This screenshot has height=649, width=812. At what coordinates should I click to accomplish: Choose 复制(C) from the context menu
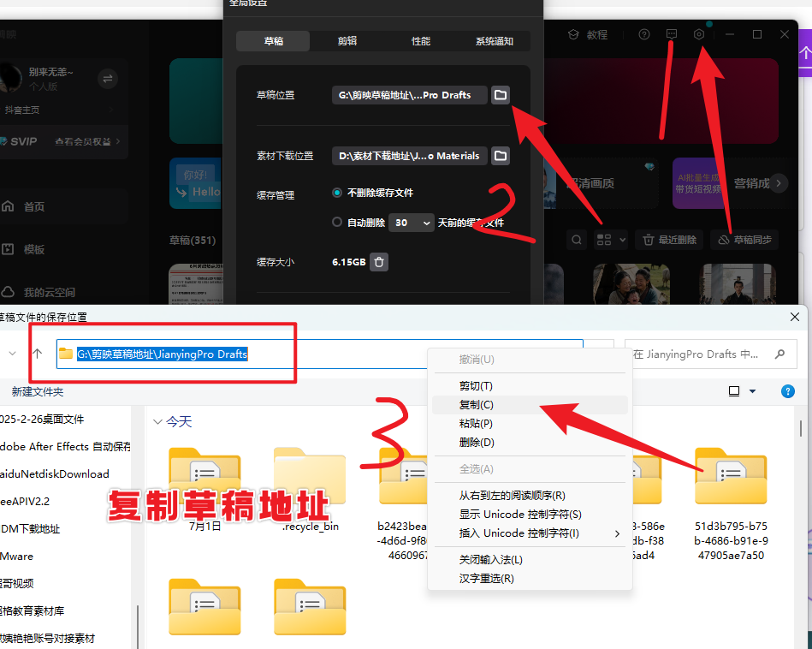click(x=476, y=405)
